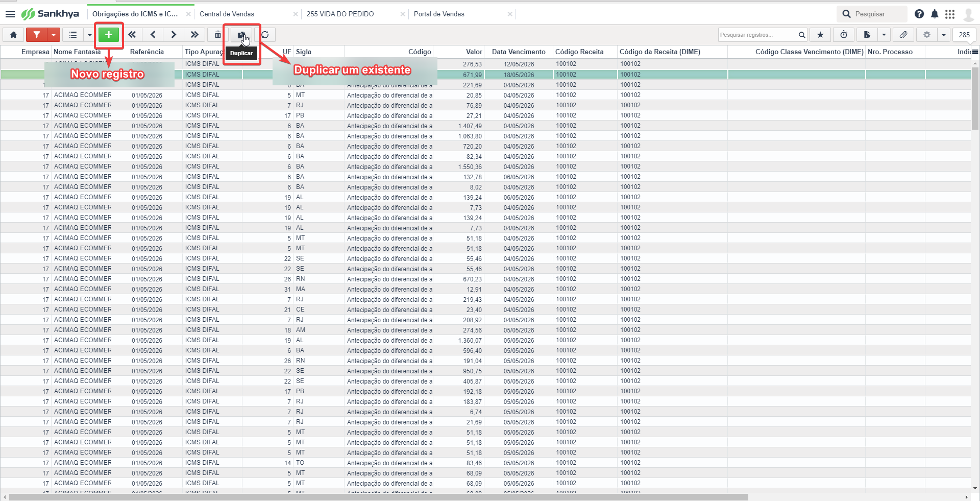Click the horizontal scrollbar at bottom
Image resolution: width=980 pixels, height=501 pixels.
(x=378, y=497)
